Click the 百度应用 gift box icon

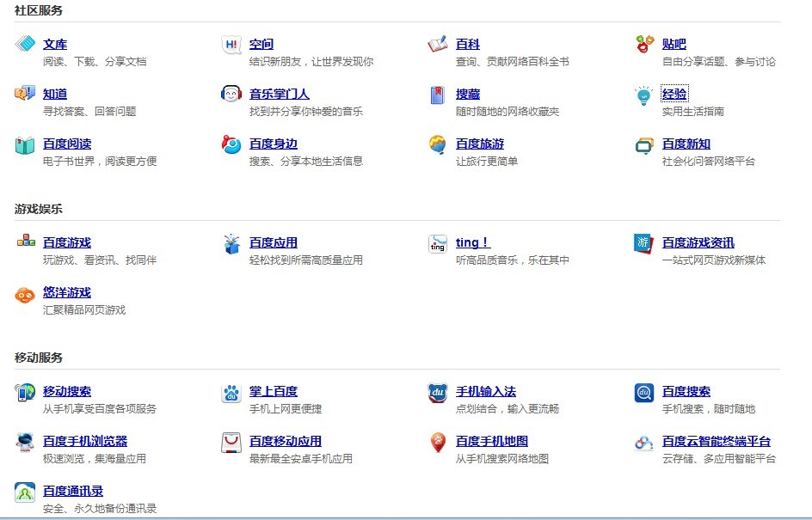(231, 244)
